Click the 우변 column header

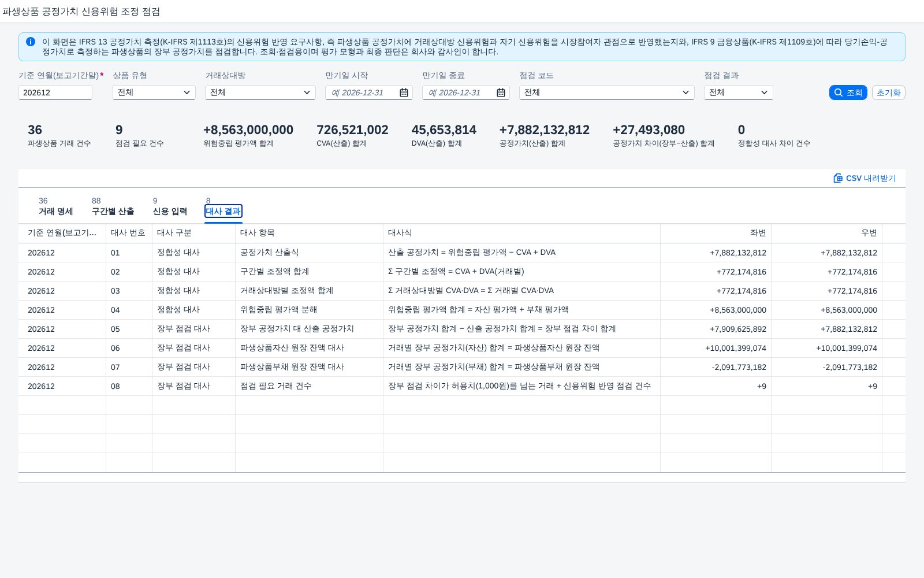(826, 233)
